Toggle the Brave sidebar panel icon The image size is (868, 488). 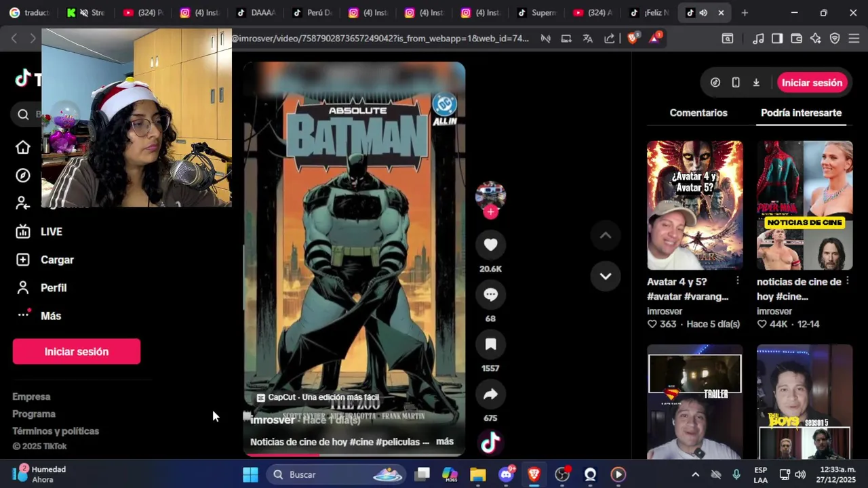coord(777,39)
